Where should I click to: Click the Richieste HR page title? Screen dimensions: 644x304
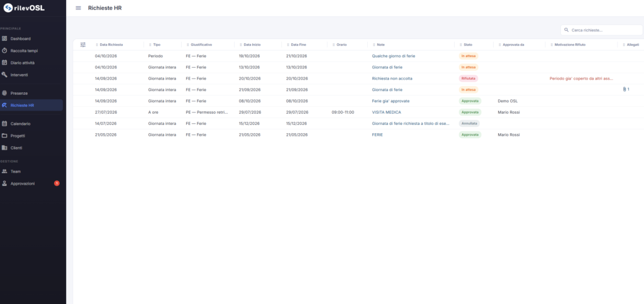pos(105,8)
